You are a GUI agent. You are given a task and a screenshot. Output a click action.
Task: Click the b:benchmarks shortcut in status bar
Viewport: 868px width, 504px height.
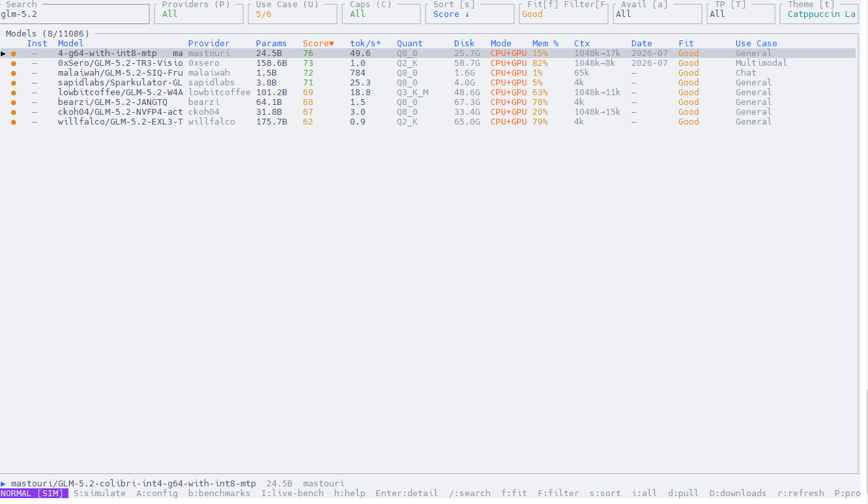[x=220, y=494]
